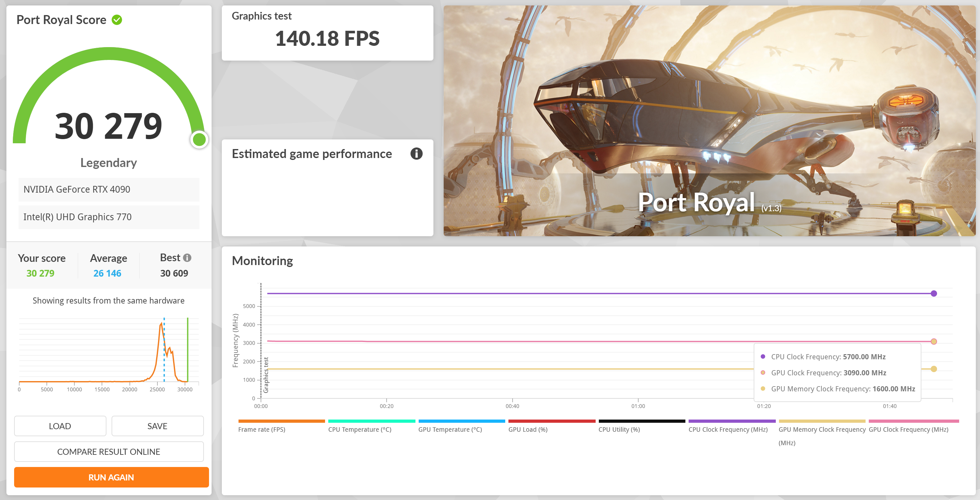This screenshot has width=980, height=500.
Task: Click the green validated score checkmark icon
Action: (x=117, y=20)
